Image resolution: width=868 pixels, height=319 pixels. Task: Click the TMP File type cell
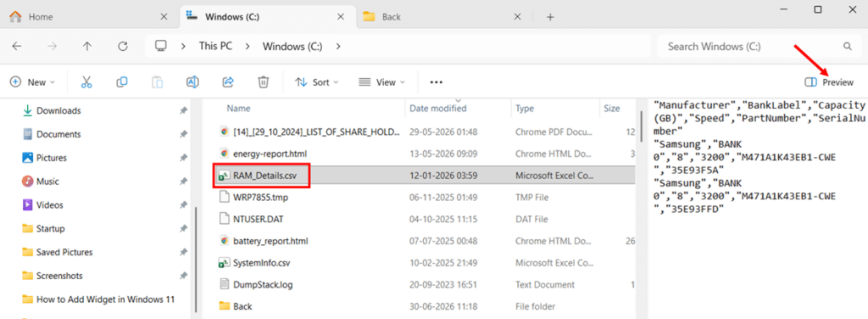[531, 197]
